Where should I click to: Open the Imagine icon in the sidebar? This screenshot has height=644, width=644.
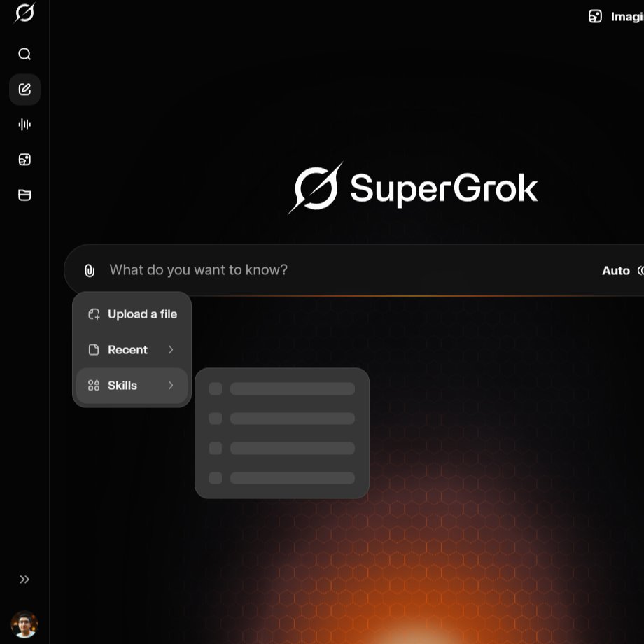click(24, 160)
